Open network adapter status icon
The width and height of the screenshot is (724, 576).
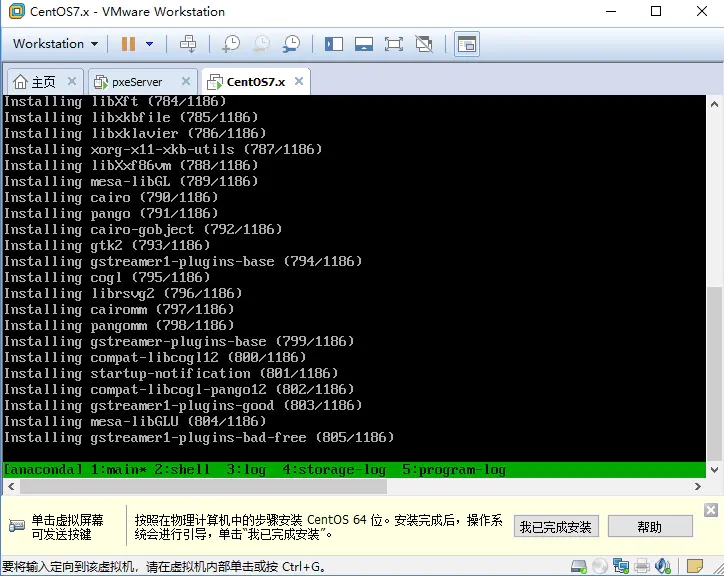pyautogui.click(x=621, y=566)
